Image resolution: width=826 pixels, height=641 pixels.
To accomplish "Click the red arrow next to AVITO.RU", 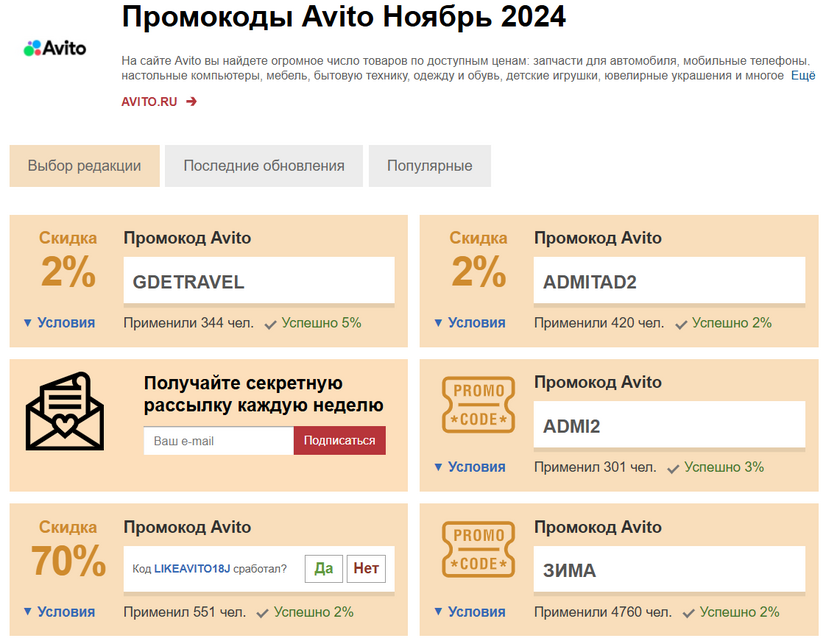I will click(x=192, y=102).
